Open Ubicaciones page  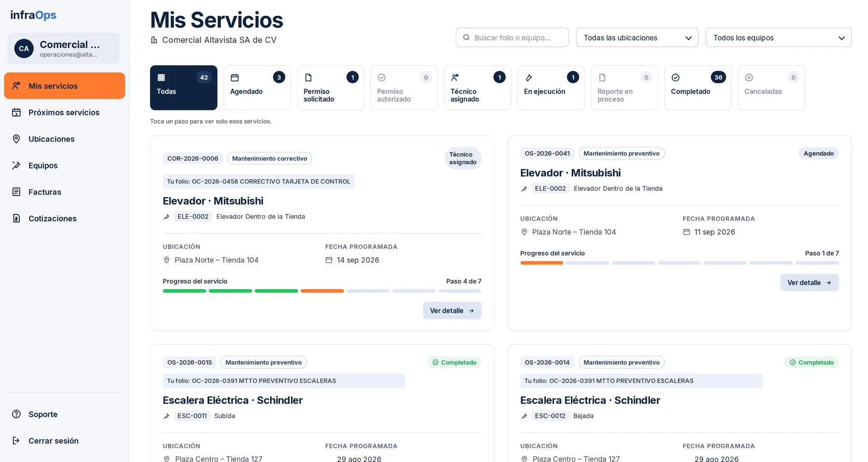(65, 139)
